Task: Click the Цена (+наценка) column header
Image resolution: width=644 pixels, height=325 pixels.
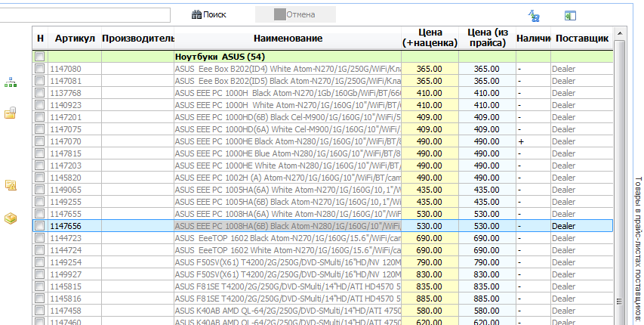Action: click(x=430, y=38)
